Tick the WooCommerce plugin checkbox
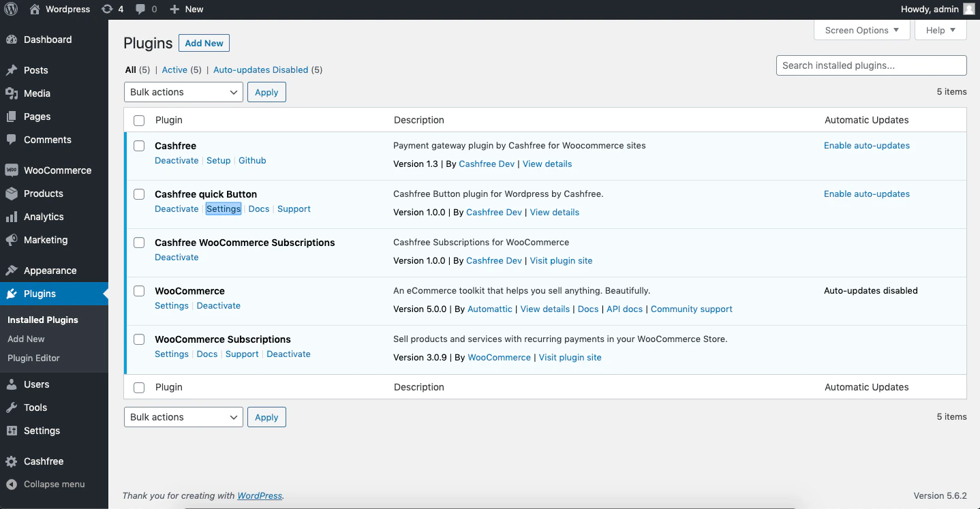The image size is (980, 509). [139, 291]
